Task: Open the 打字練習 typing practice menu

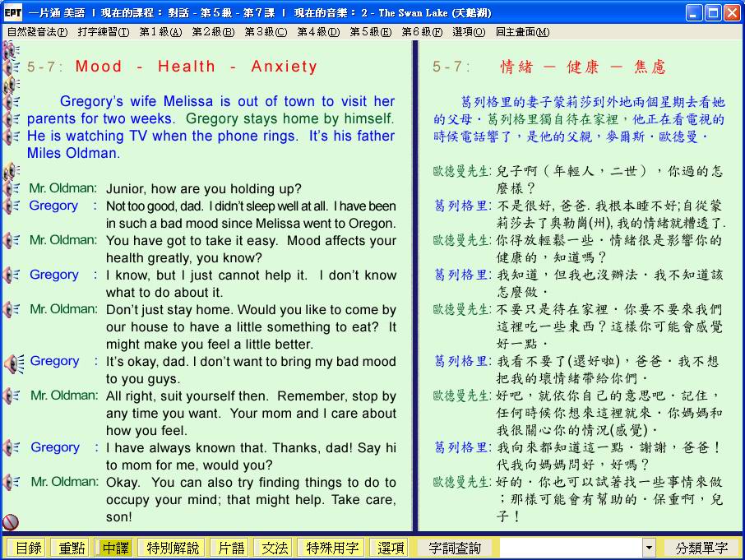Action: tap(103, 32)
